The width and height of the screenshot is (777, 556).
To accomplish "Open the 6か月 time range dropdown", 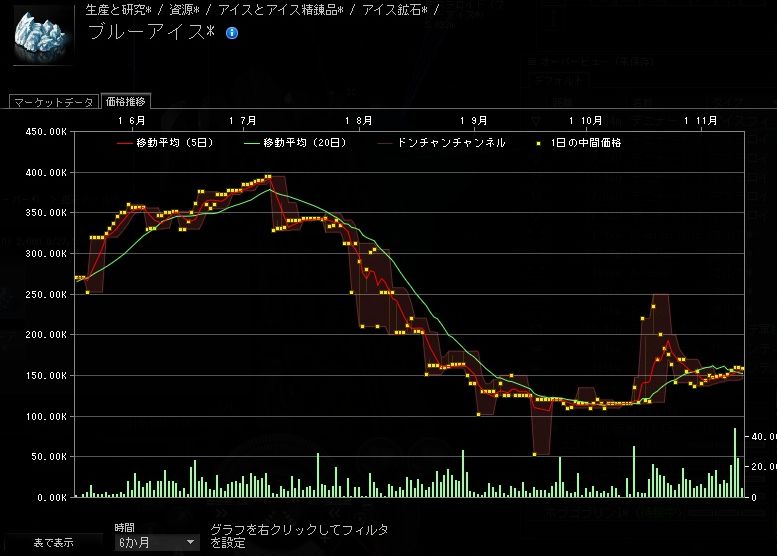I will (156, 543).
